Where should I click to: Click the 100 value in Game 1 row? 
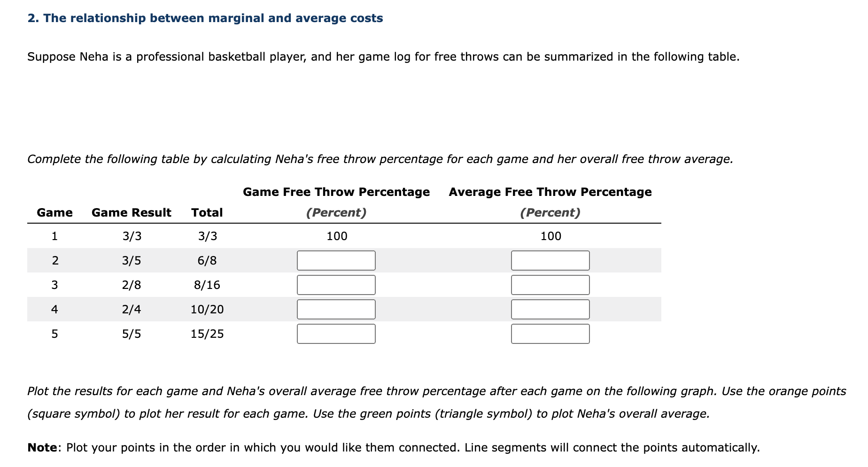point(336,236)
